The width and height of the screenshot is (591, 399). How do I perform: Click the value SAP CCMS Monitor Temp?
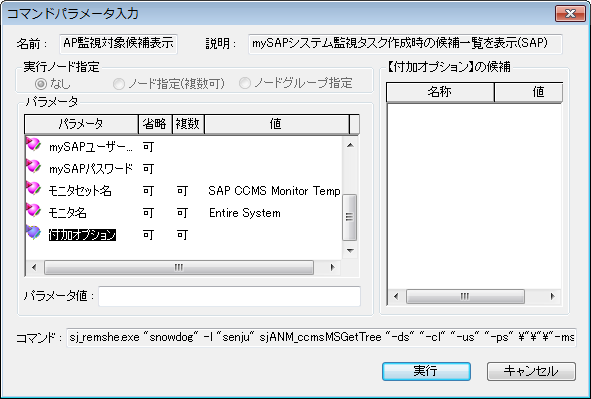tap(274, 191)
